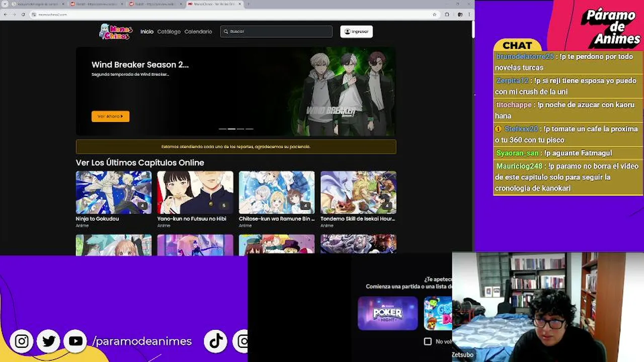Click the page vertical scrollbar thumb
644x362 pixels.
[473, 29]
